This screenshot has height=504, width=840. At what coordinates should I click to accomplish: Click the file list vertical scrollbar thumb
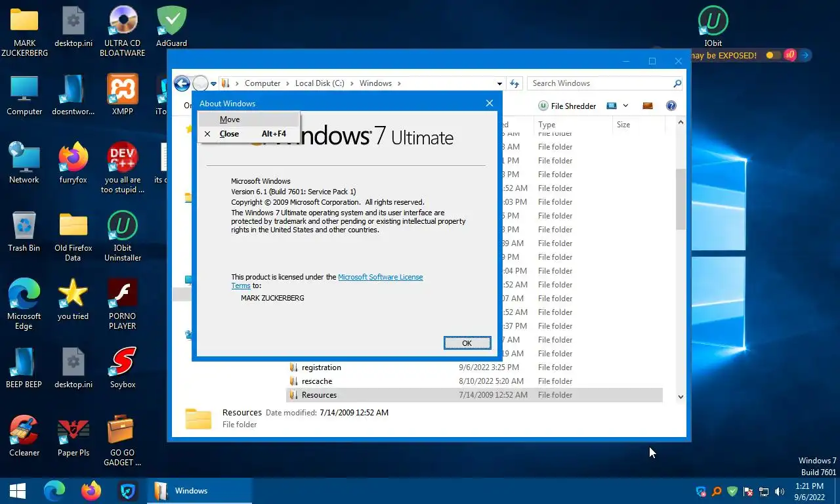coord(681,199)
